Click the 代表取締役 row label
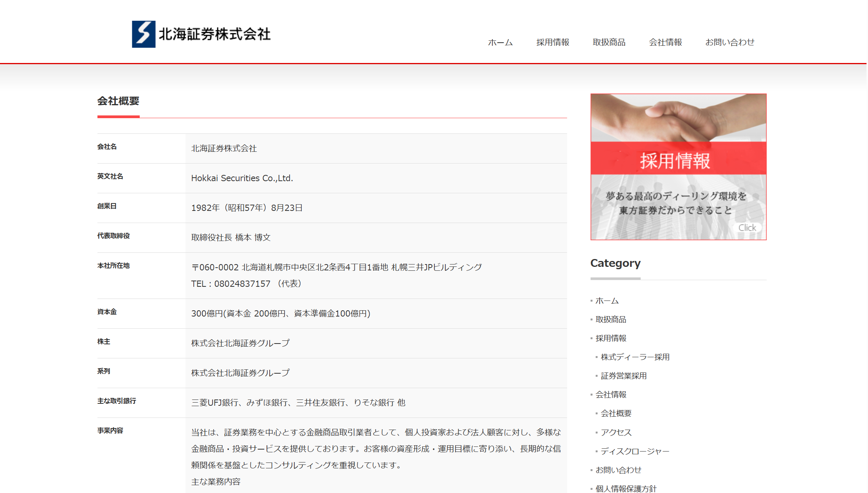The image size is (868, 493). coord(113,236)
